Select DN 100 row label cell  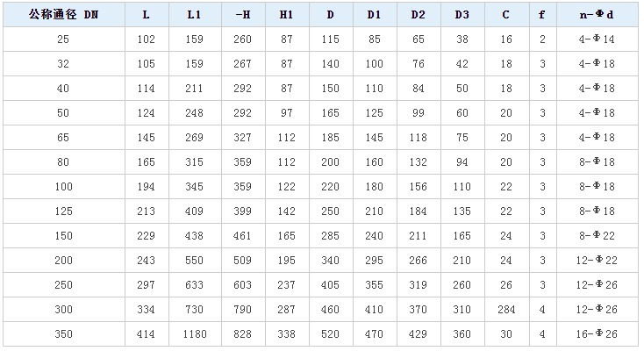click(64, 187)
